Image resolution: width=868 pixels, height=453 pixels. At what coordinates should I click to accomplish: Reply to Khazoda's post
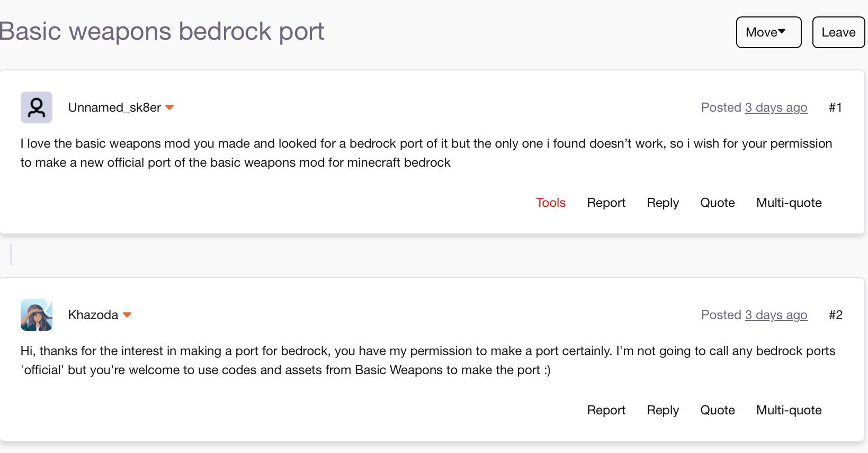[663, 410]
